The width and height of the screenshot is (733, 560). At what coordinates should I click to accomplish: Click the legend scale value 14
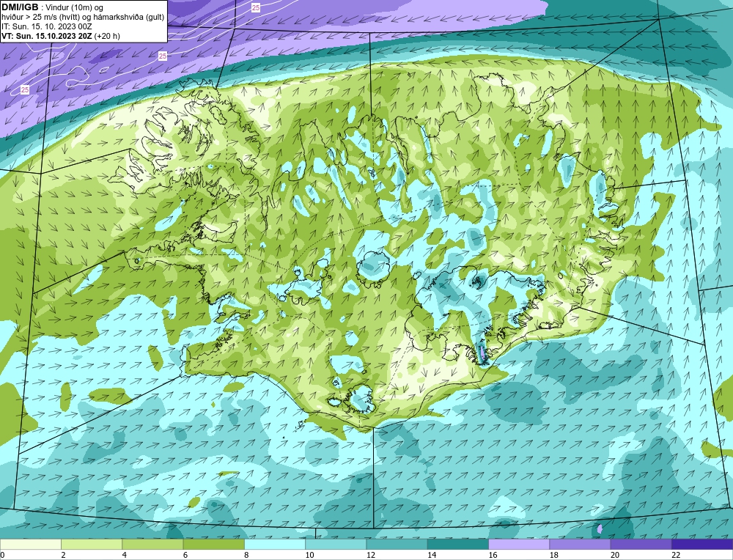[x=432, y=555]
